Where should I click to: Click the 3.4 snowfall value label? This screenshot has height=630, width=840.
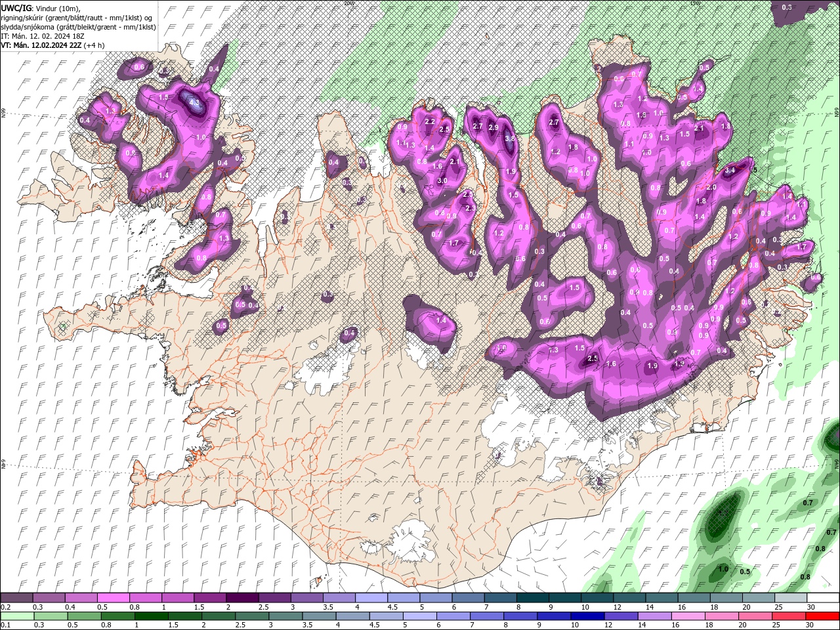tap(730, 171)
